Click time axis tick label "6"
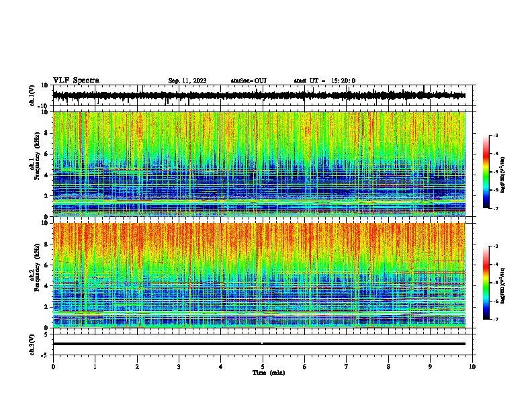This screenshot has width=532, height=411. point(305,367)
